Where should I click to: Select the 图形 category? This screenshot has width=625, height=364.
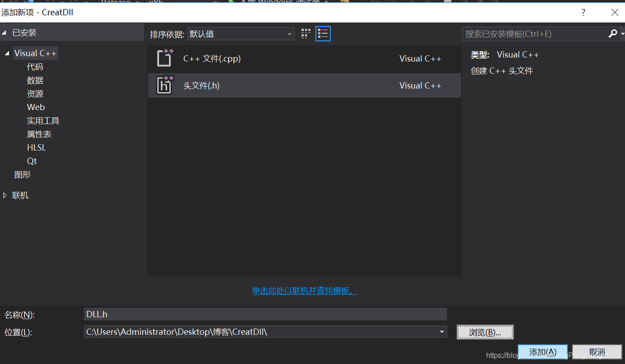click(x=22, y=175)
